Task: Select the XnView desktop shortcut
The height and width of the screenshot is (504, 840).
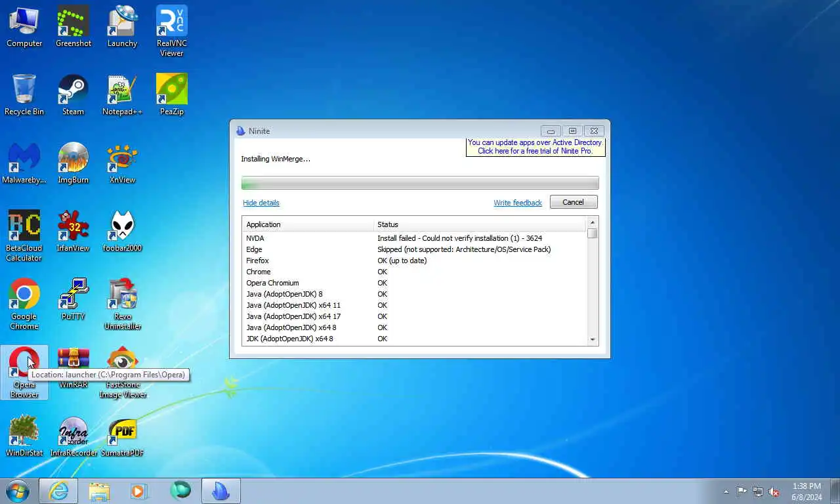Action: point(122,163)
